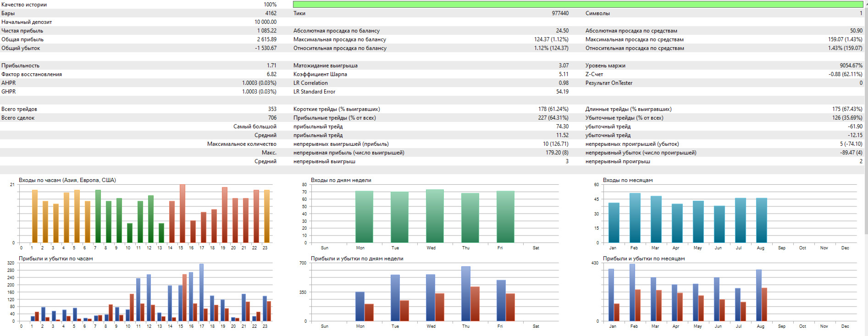Select the profit factor value '1.71'

[x=271, y=66]
